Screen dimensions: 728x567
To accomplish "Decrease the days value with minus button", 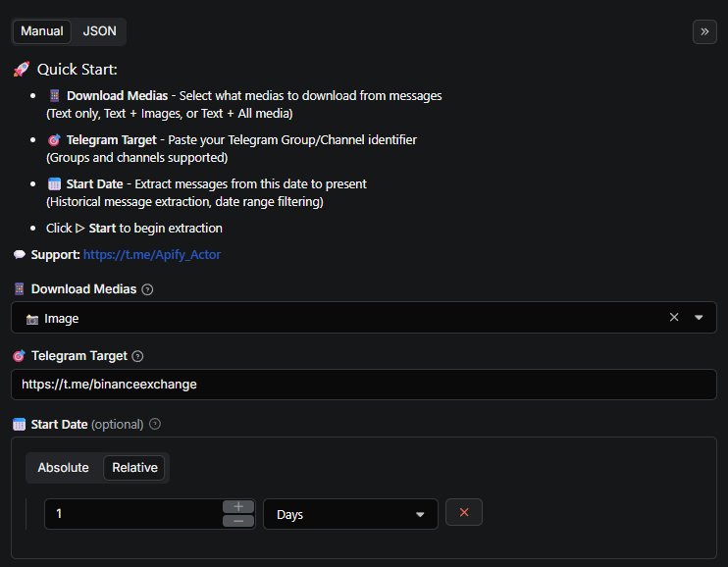I will pyautogui.click(x=238, y=521).
